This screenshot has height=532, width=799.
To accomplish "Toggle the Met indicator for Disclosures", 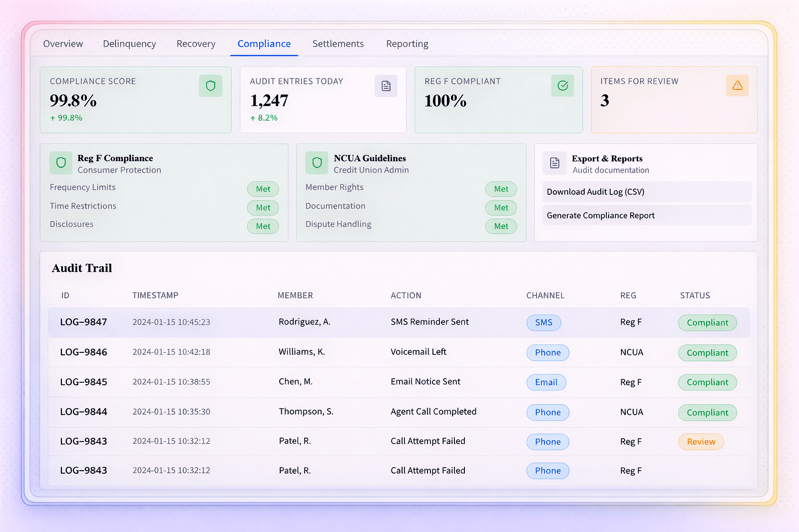I will point(263,226).
